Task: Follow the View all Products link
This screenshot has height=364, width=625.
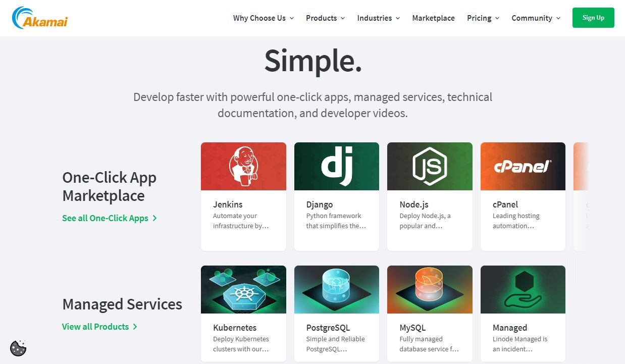Action: [99, 327]
